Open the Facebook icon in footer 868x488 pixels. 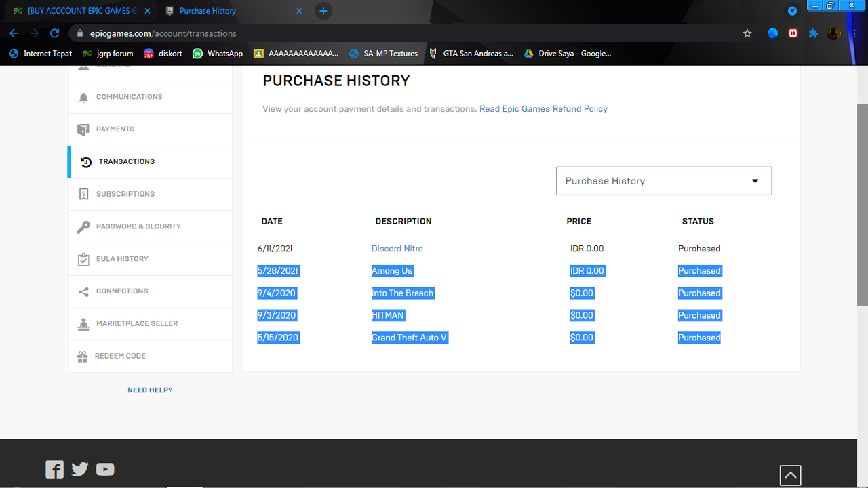pyautogui.click(x=54, y=469)
